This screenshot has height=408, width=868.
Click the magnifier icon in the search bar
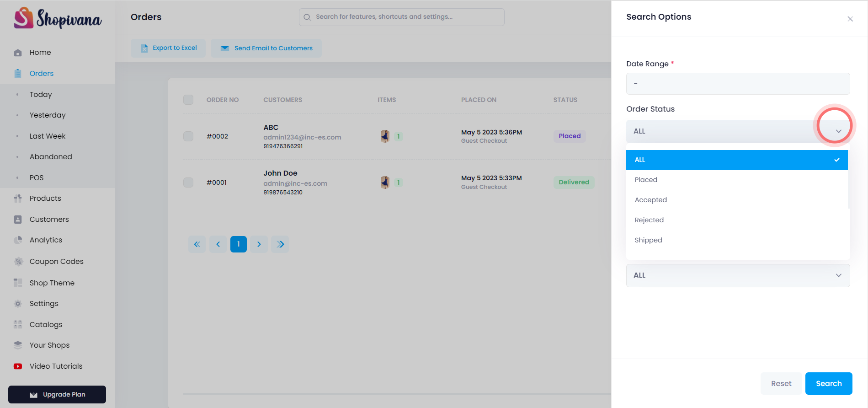click(307, 17)
